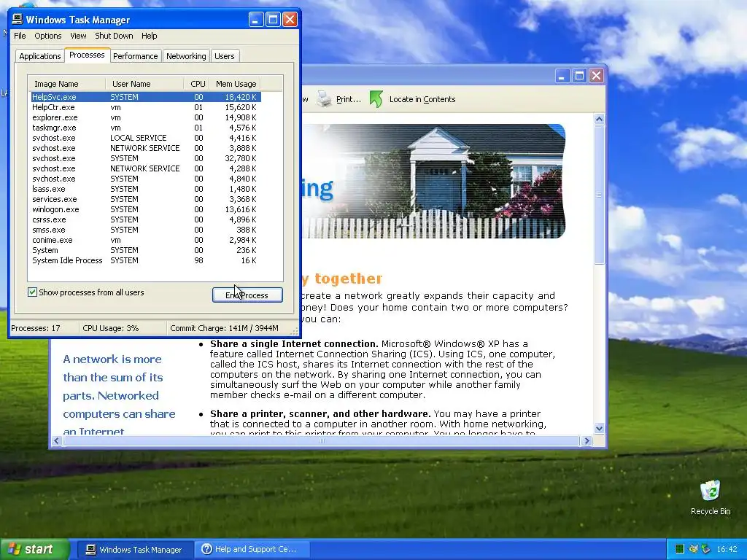This screenshot has width=747, height=560.
Task: Select the HelpCtr.exe process row
Action: (x=146, y=107)
